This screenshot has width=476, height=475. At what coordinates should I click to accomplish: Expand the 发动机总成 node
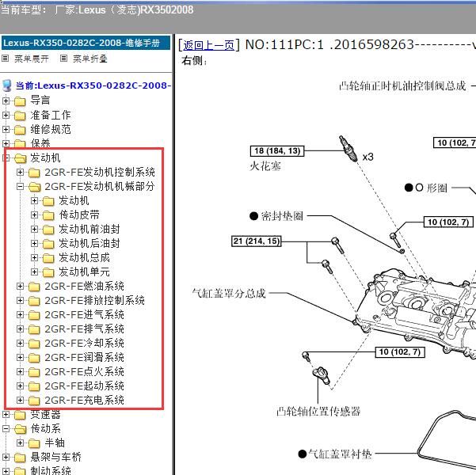pyautogui.click(x=34, y=257)
